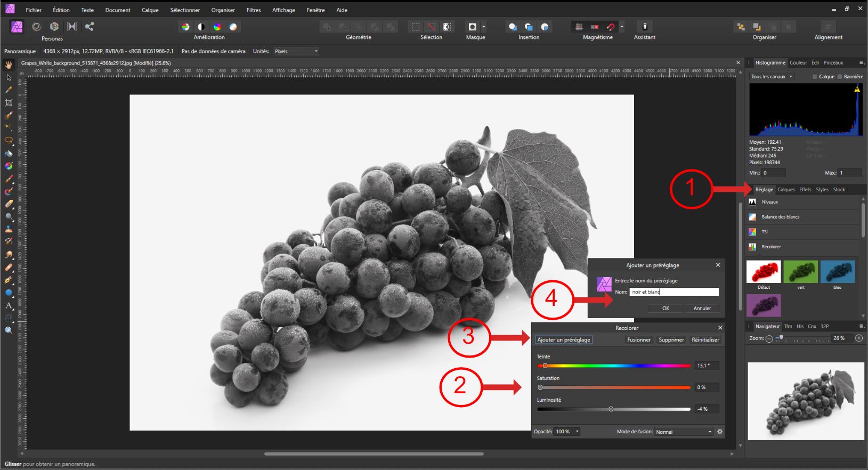The width and height of the screenshot is (868, 470).
Task: Open the Histogramme panel options menu
Action: (x=861, y=62)
